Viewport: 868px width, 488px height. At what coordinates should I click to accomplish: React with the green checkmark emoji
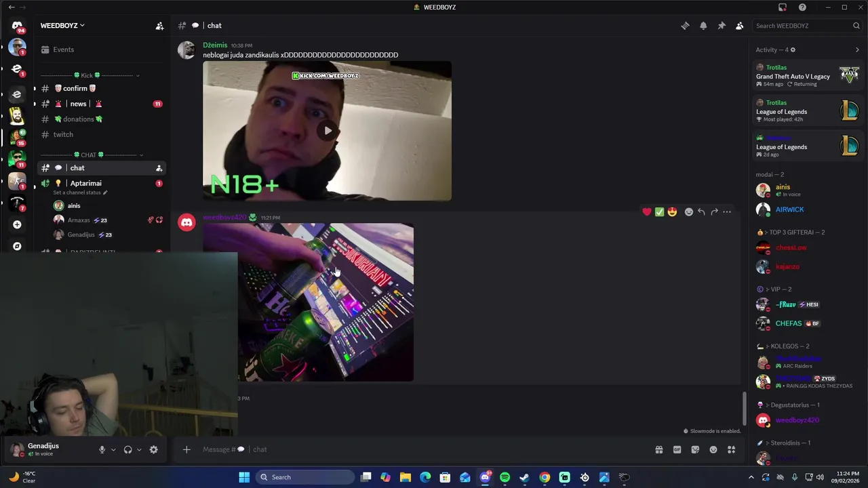point(659,212)
